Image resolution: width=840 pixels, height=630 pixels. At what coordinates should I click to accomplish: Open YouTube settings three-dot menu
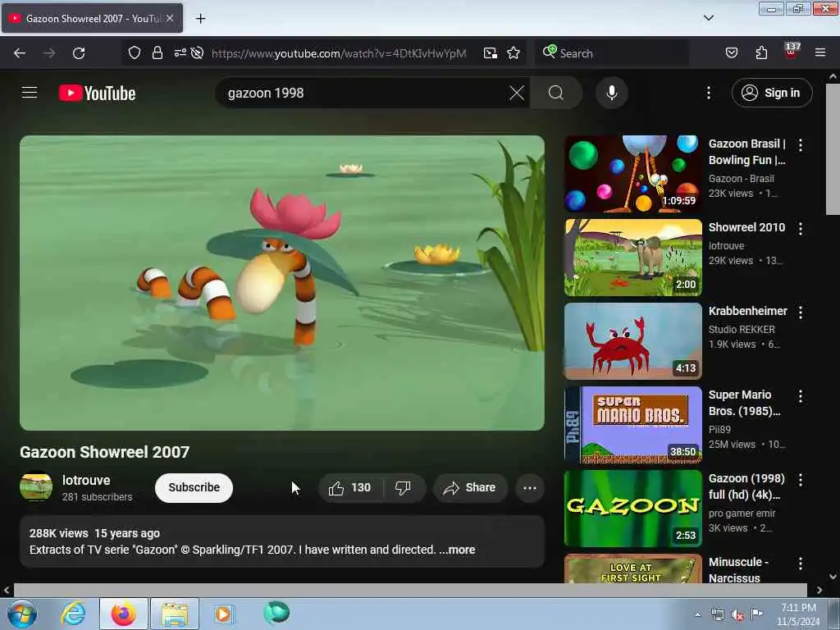(708, 94)
